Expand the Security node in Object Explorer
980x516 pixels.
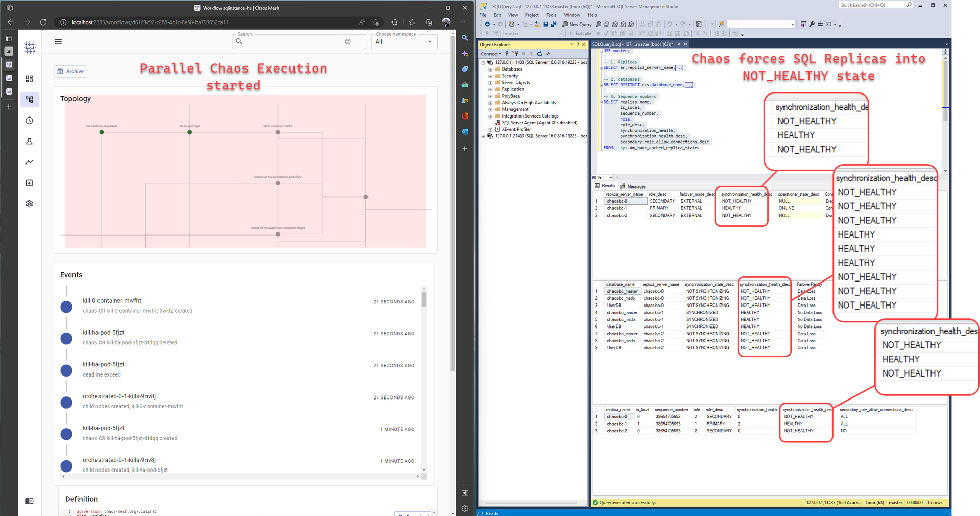(491, 76)
